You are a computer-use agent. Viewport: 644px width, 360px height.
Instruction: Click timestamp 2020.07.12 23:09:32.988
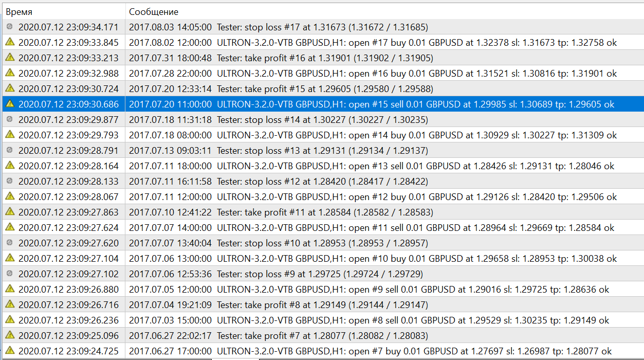tap(68, 74)
